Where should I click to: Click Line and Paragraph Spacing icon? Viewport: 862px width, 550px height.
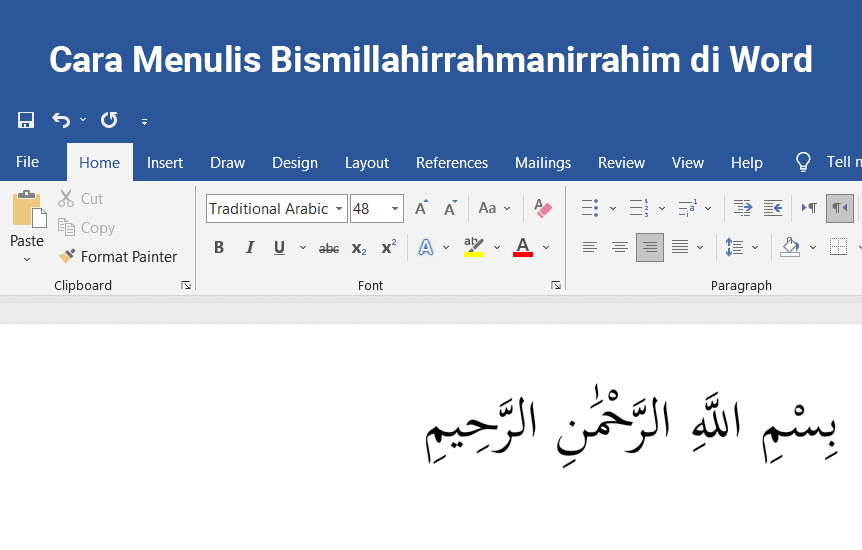click(734, 248)
